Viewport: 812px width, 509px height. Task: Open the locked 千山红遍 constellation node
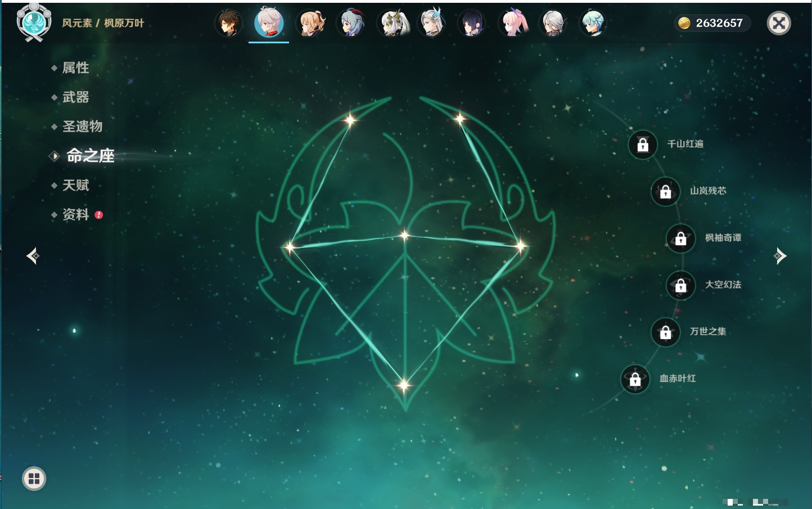[x=643, y=145]
